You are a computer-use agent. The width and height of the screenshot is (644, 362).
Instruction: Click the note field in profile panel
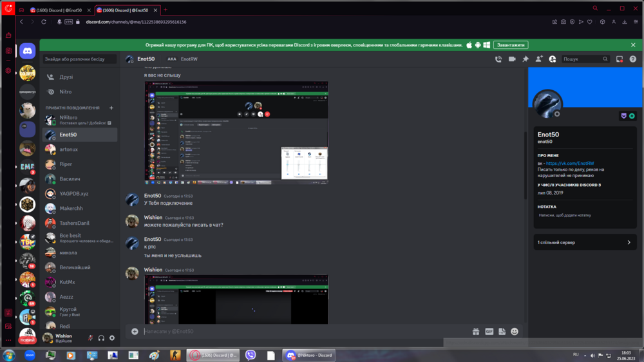(585, 215)
